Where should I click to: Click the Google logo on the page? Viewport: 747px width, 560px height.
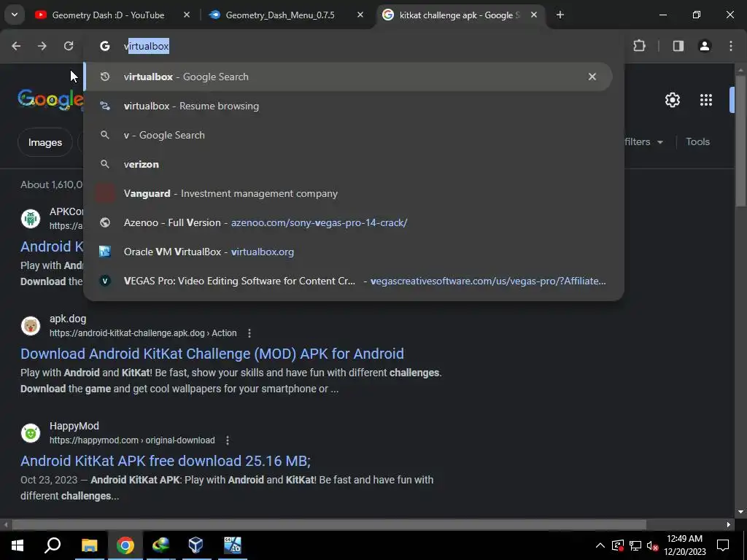[50, 99]
